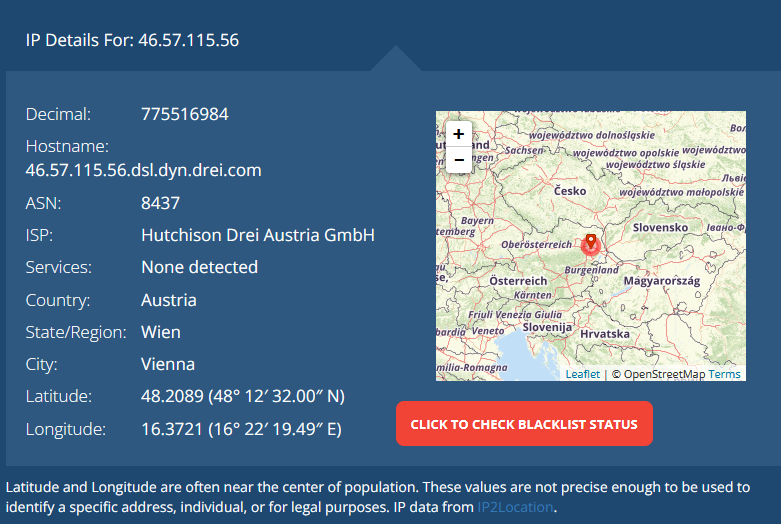This screenshot has width=781, height=524.
Task: Click the IP Details For heading
Action: 132,41
